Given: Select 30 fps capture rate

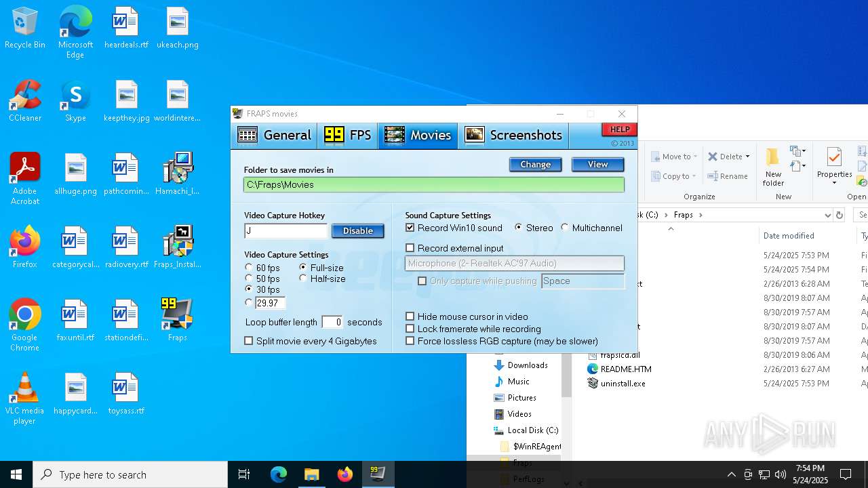Looking at the screenshot, I should click(x=249, y=289).
